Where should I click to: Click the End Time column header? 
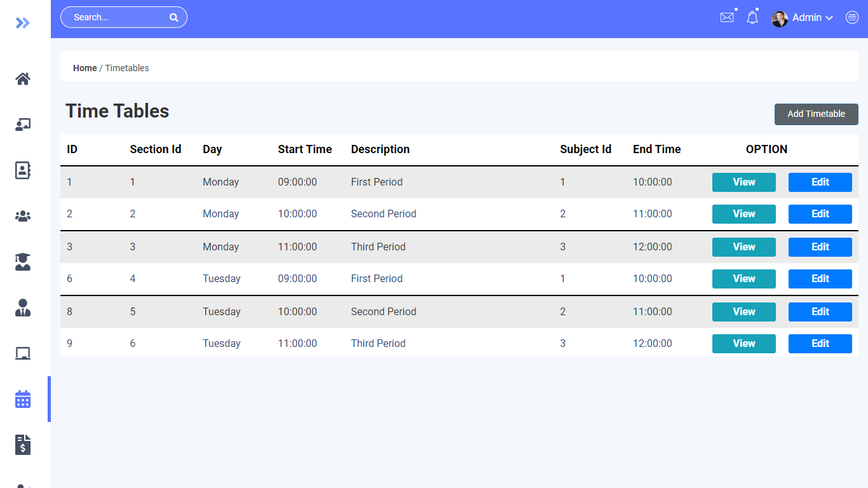coord(657,149)
